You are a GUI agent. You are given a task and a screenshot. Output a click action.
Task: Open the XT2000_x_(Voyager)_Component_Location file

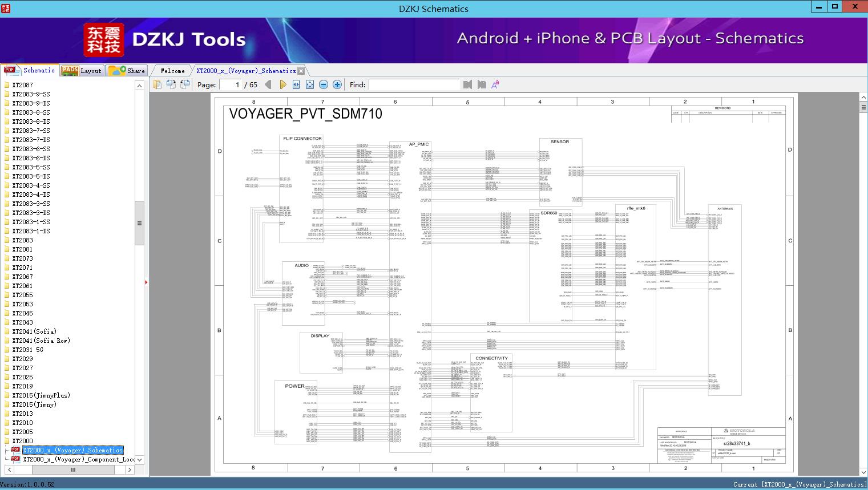tap(79, 459)
